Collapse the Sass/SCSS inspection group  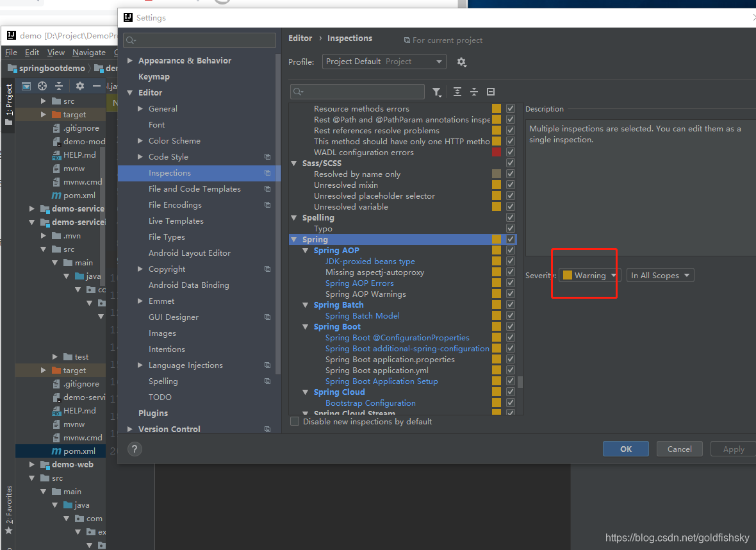coord(293,163)
